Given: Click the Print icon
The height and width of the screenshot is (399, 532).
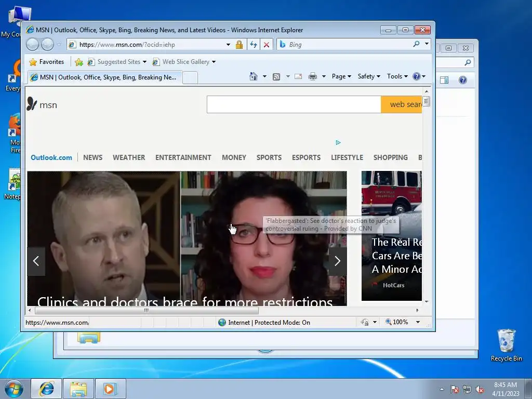Looking at the screenshot, I should (x=312, y=77).
